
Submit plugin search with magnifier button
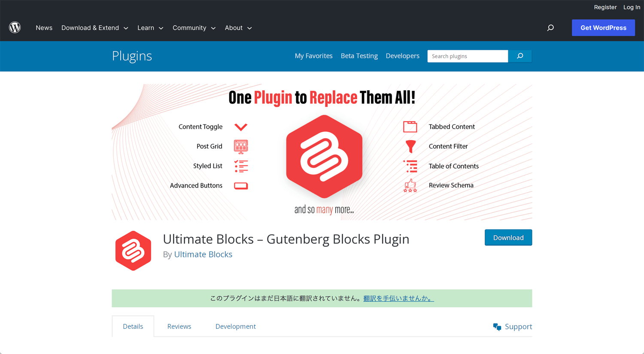click(520, 56)
